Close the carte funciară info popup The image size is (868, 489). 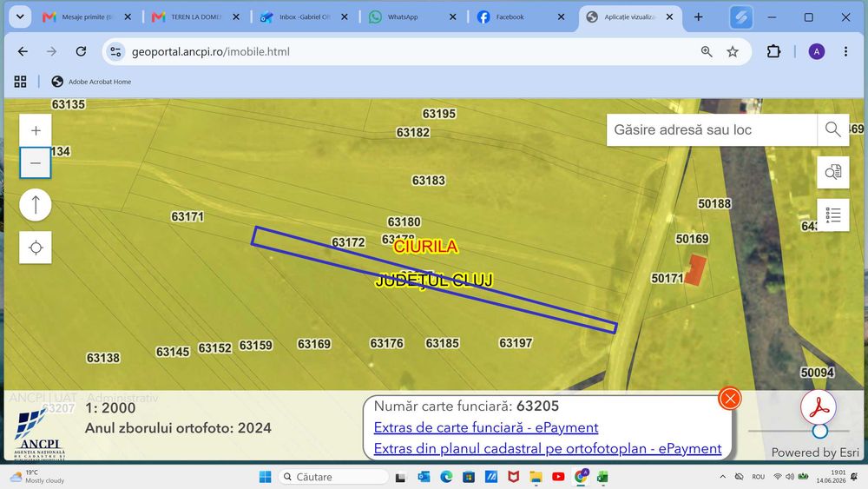pyautogui.click(x=730, y=399)
